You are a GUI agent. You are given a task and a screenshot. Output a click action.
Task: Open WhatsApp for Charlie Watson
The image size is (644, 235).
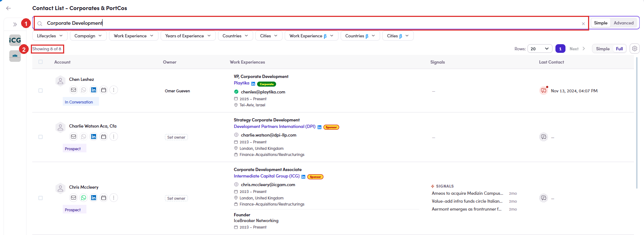[x=84, y=137]
